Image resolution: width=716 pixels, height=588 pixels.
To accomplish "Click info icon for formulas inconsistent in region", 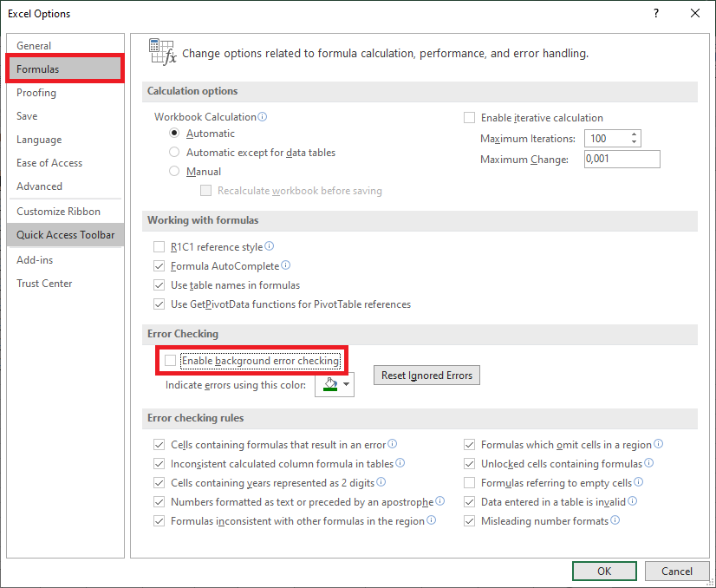I will coord(431,520).
